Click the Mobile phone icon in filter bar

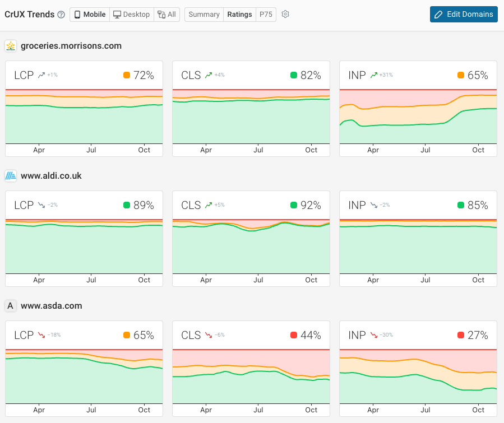point(77,14)
